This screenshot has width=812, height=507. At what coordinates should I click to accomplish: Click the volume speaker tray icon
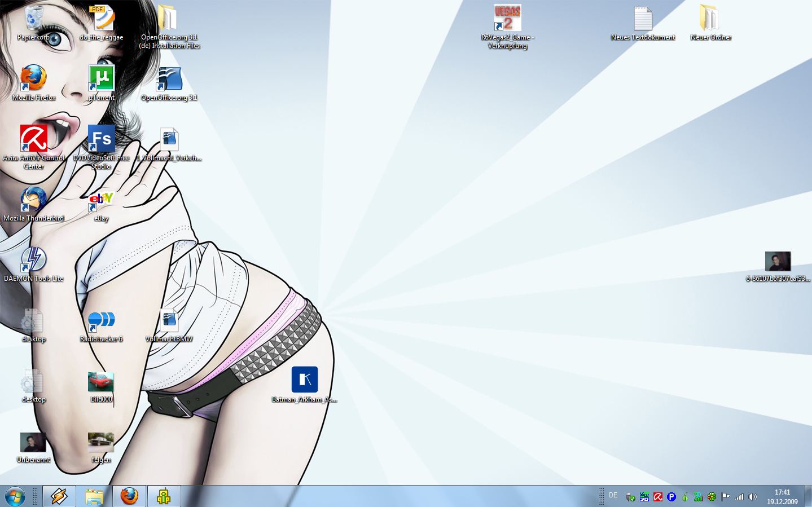point(752,497)
